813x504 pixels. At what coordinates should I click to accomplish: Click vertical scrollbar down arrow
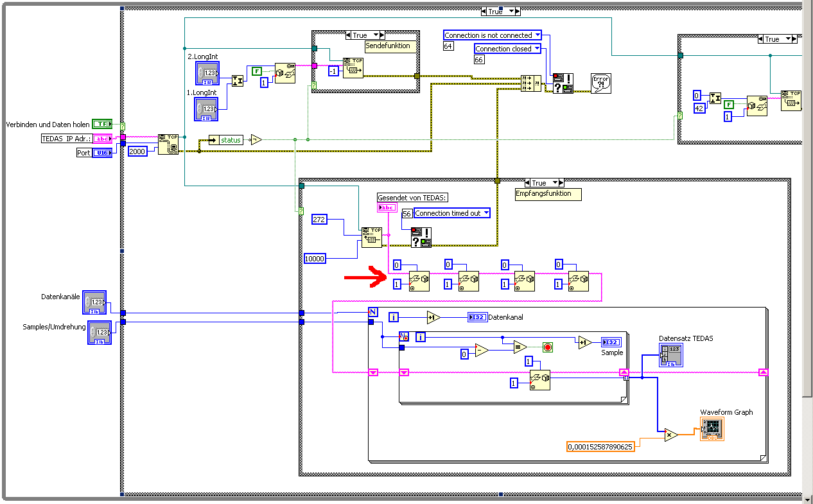tap(807, 498)
